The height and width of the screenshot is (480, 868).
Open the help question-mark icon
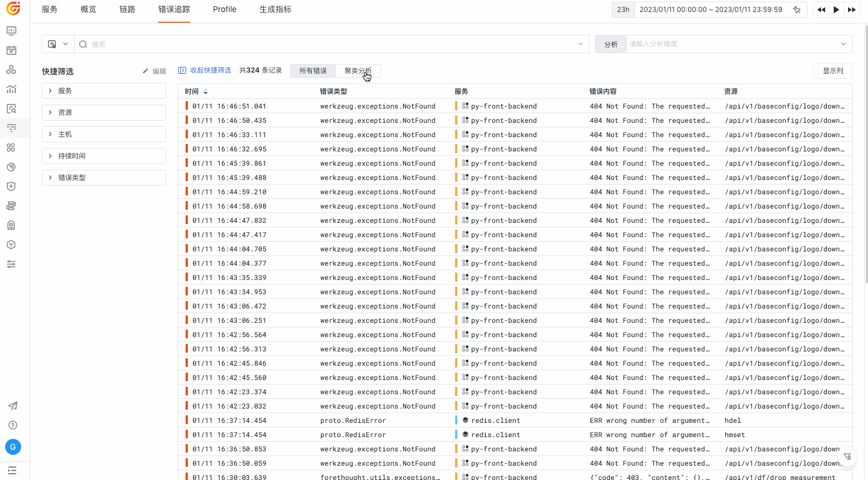click(13, 425)
